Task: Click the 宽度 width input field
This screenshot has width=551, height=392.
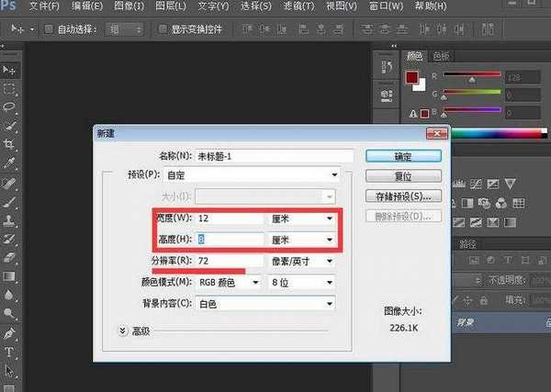Action: (x=230, y=218)
